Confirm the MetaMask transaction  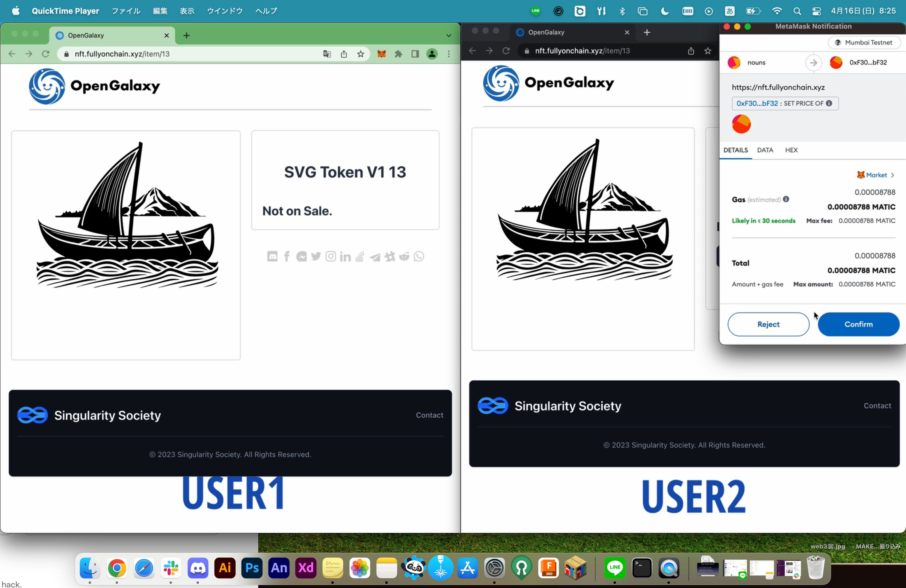pos(858,325)
